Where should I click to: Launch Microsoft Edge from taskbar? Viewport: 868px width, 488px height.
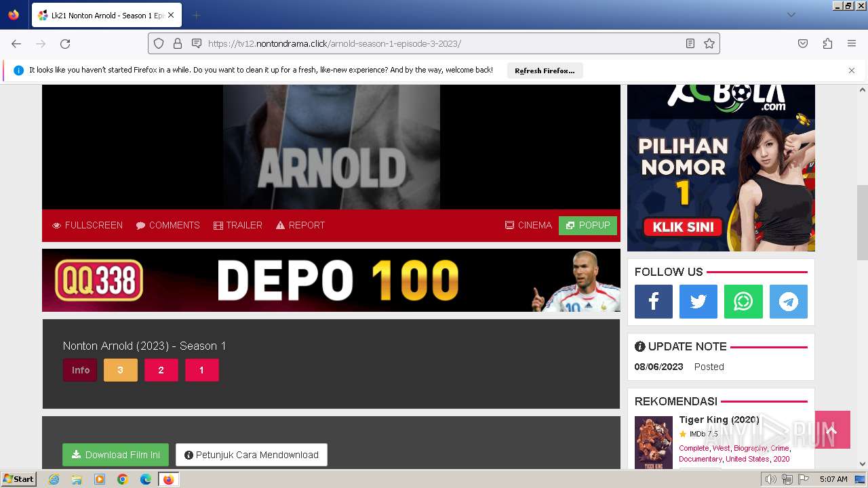point(146,479)
